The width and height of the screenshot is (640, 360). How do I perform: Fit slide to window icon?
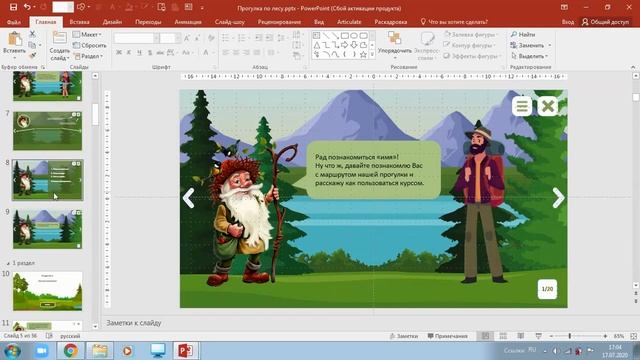(634, 336)
